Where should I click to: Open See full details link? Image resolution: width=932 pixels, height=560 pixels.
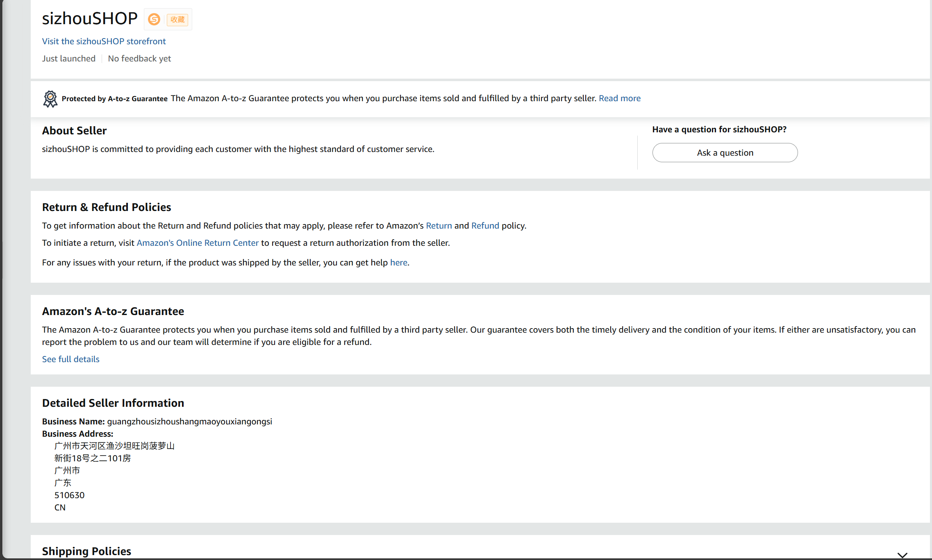(70, 359)
